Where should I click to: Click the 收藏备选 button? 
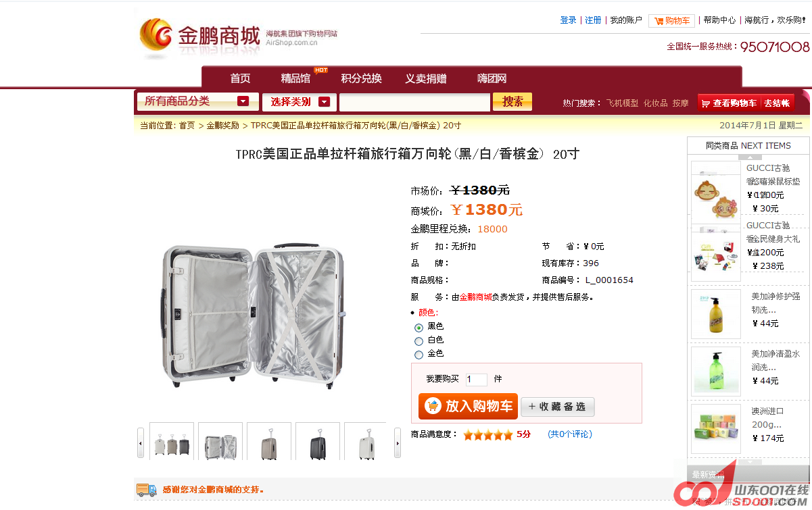coord(558,407)
